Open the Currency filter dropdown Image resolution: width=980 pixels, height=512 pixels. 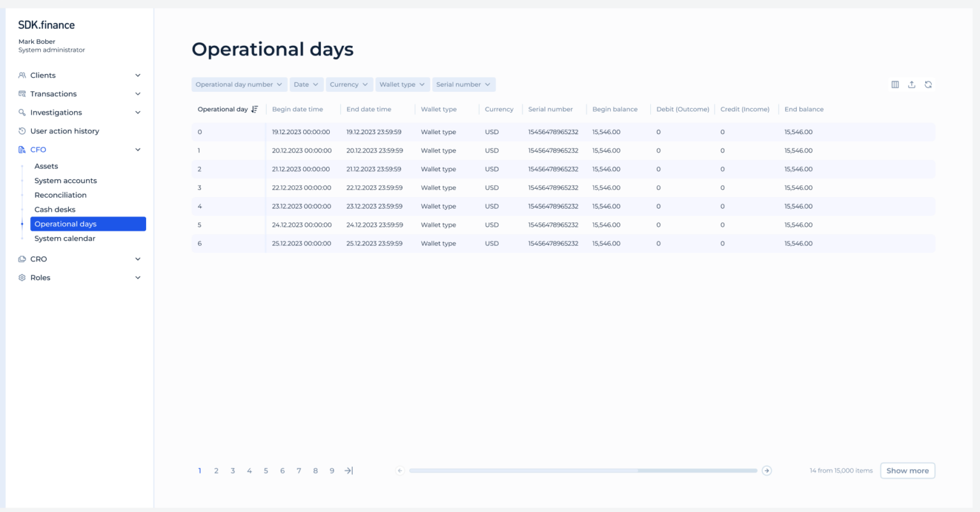click(349, 84)
